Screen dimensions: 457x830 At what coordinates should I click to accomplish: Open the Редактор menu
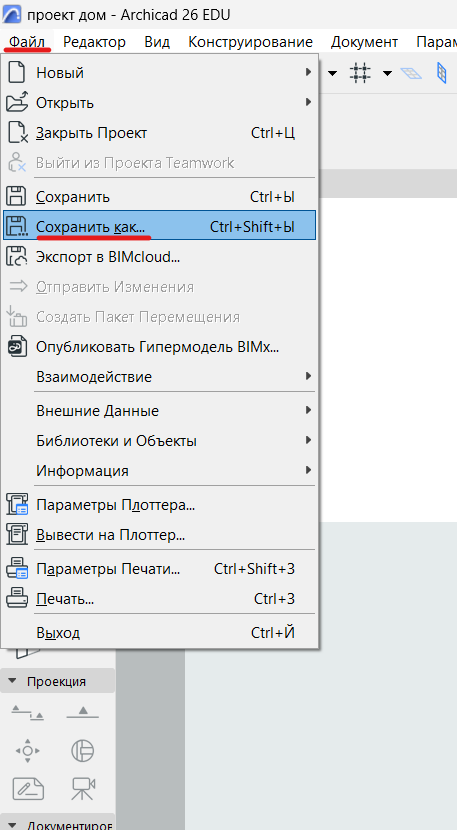pyautogui.click(x=94, y=42)
